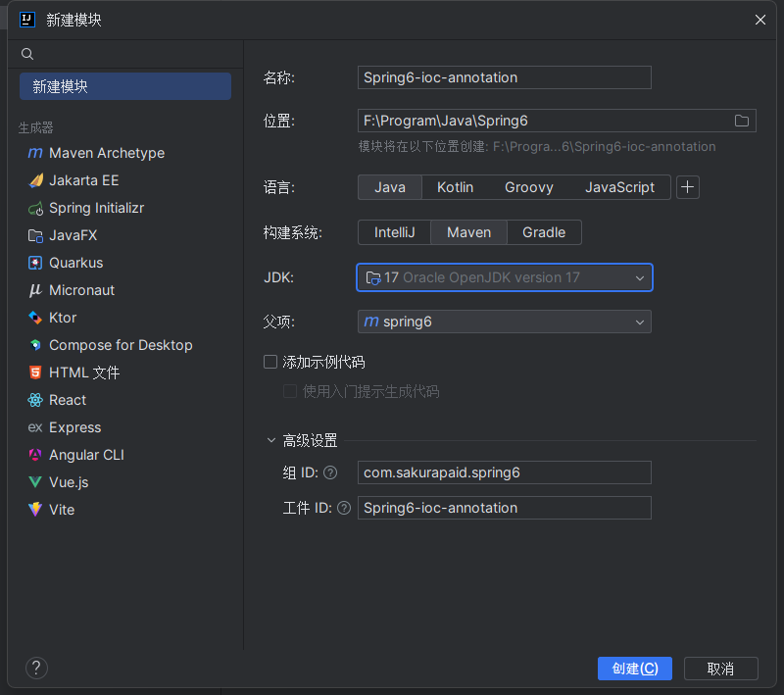Image resolution: width=784 pixels, height=695 pixels.
Task: Click the Vite lightning icon
Action: click(x=35, y=510)
